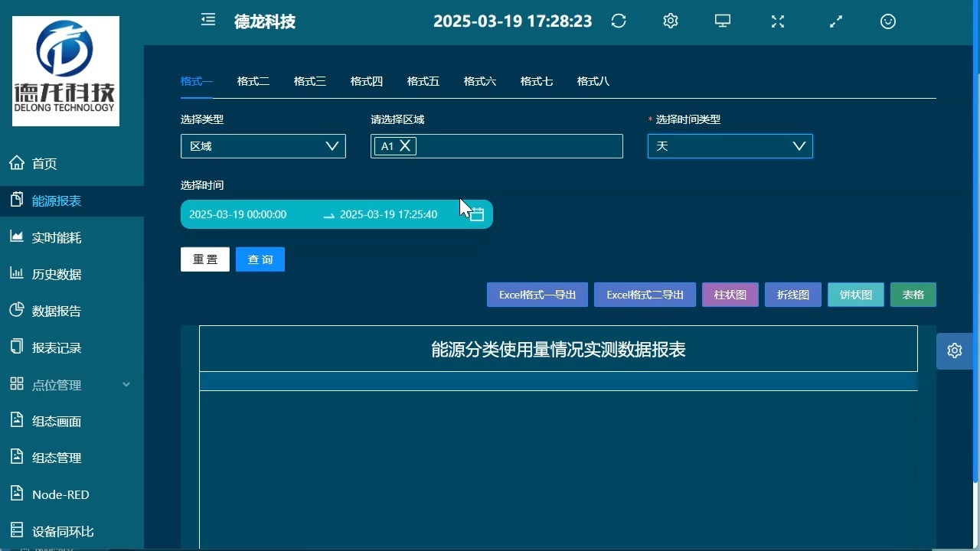980x551 pixels.
Task: Open the table settings gear beside the report
Action: [954, 350]
